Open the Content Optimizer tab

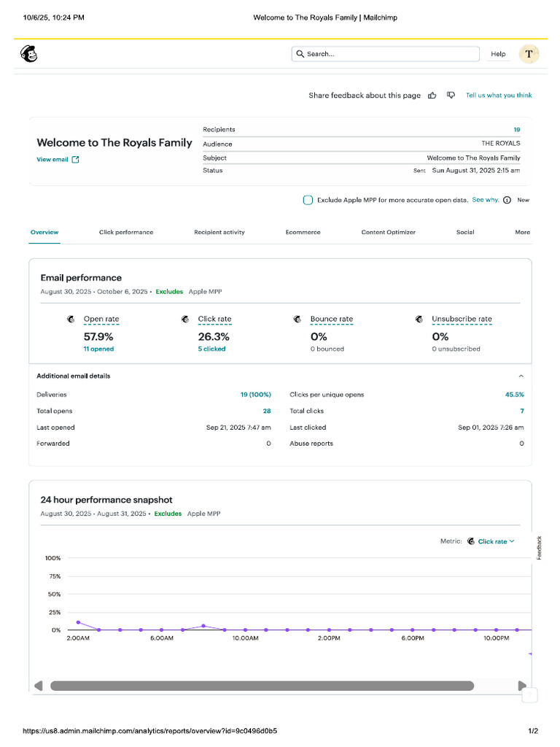[x=388, y=232]
